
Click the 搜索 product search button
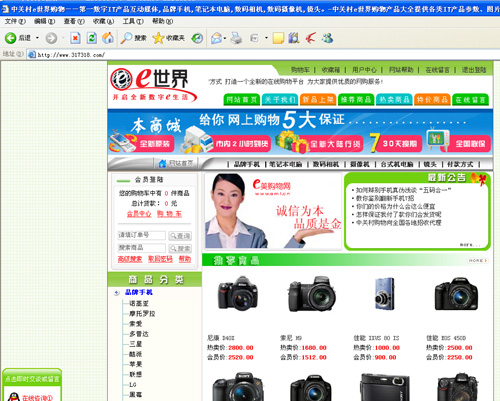pyautogui.click(x=180, y=248)
